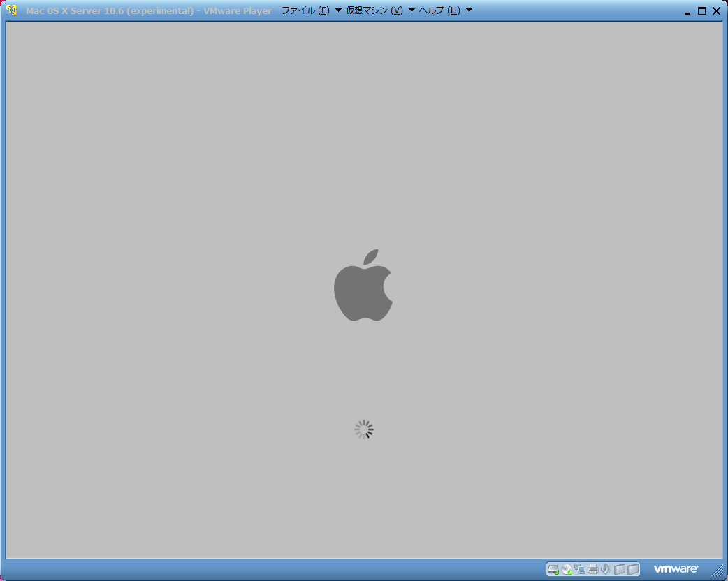Click the network adapter status icon
Screen dimensions: 728x581
(x=580, y=569)
